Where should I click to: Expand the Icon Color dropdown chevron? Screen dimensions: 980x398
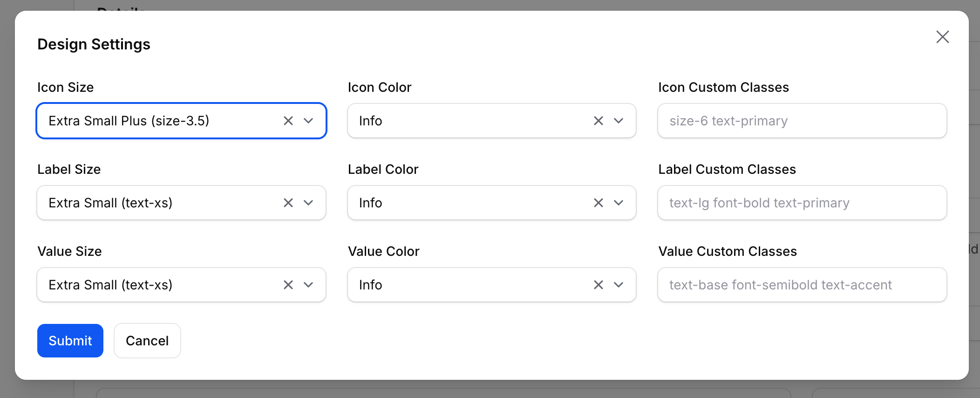(619, 121)
